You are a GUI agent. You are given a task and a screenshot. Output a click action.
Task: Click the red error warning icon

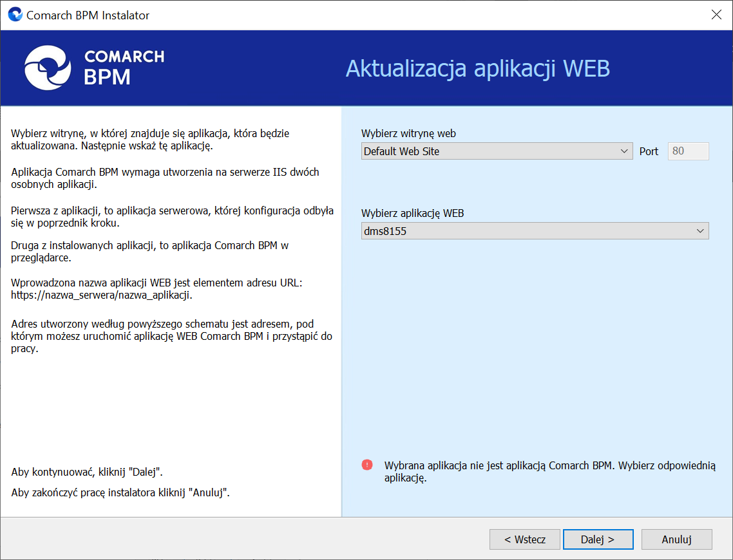coord(367,465)
